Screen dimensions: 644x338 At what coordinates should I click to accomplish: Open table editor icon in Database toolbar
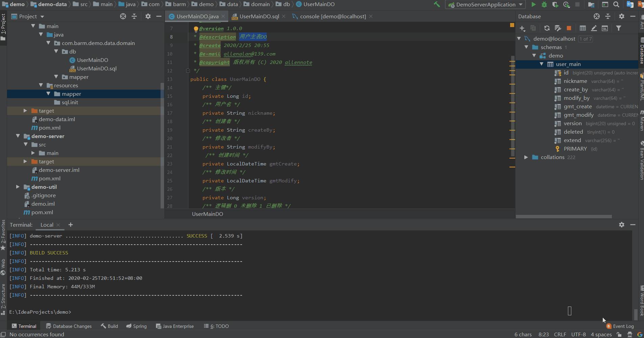tap(583, 28)
